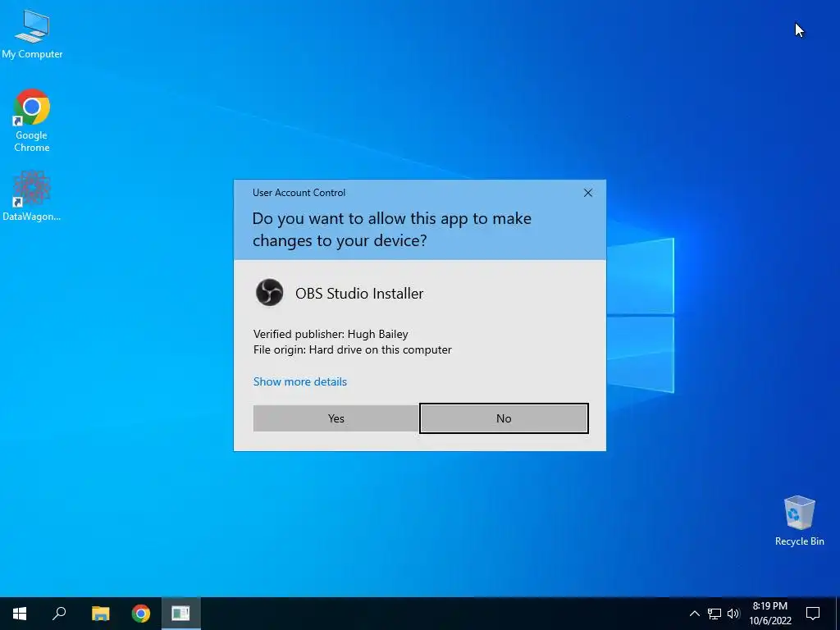Click Yes to allow OBS Studio Installer
Screen dimensions: 840x630
(336, 418)
